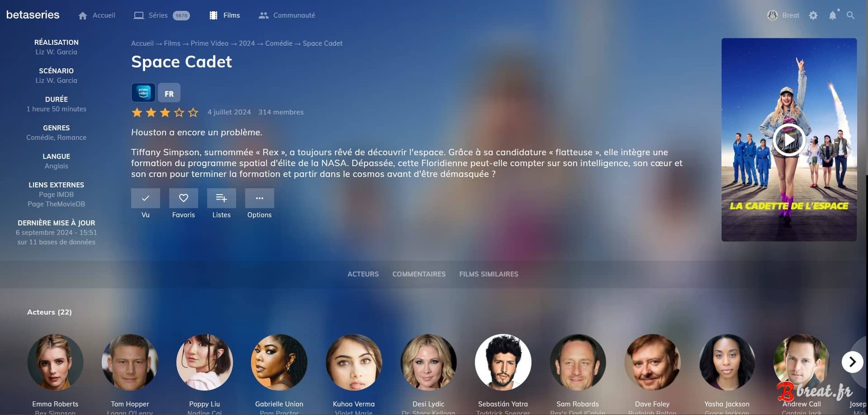
Task: Open the Page IMDB link
Action: click(x=56, y=195)
